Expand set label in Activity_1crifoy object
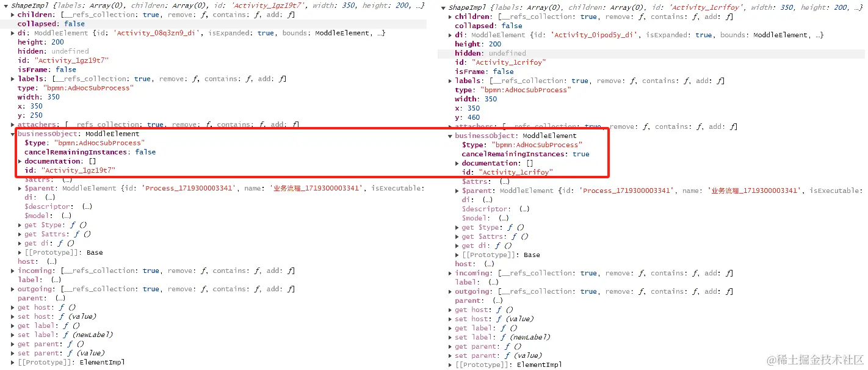The height and width of the screenshot is (370, 868). click(450, 338)
